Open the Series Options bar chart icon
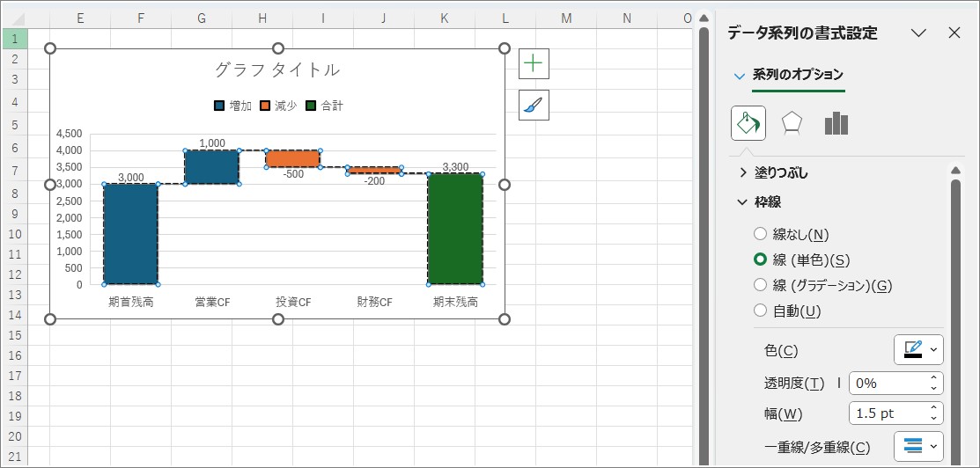Viewport: 980px width, 468px height. (836, 124)
